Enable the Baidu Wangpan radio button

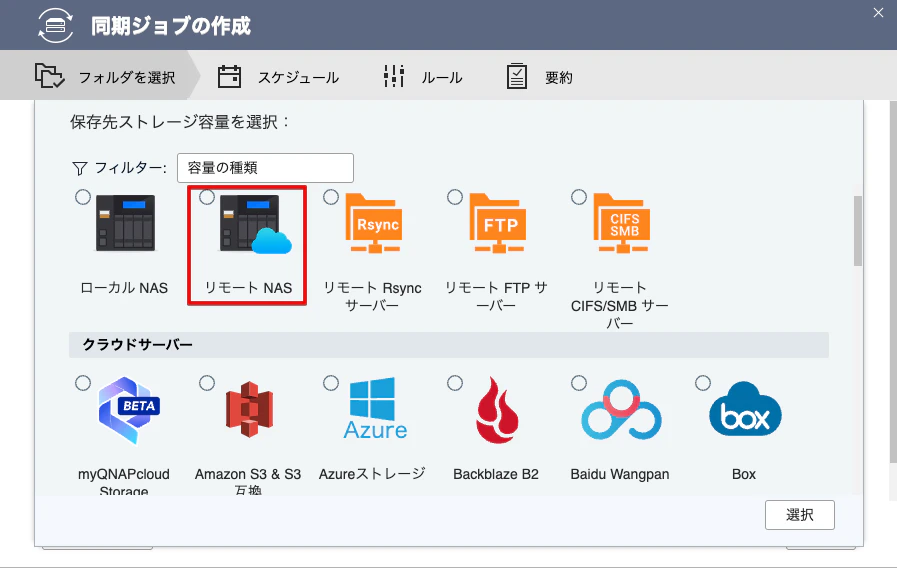(x=579, y=383)
